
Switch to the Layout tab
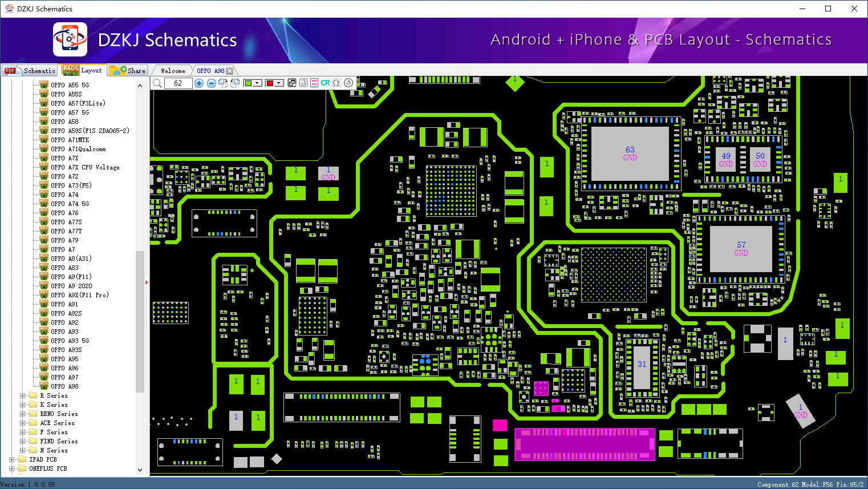tap(83, 70)
